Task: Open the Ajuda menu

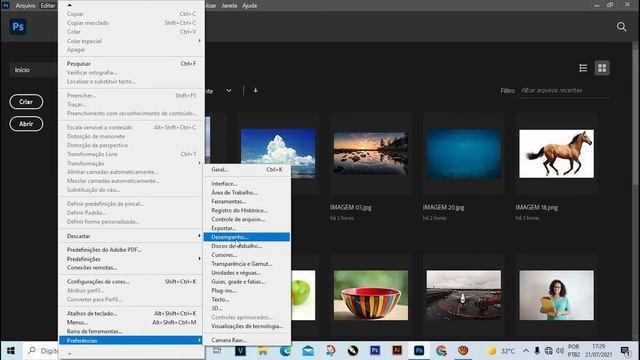Action: (x=249, y=6)
